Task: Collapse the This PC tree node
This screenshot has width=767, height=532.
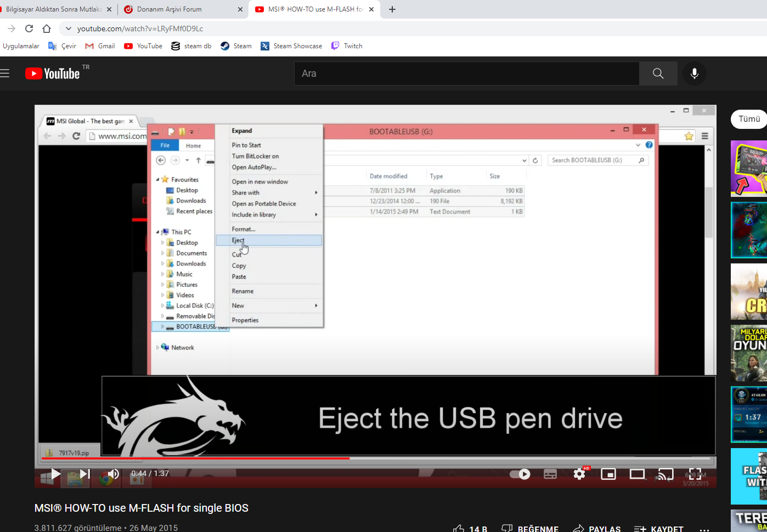Action: click(x=157, y=232)
